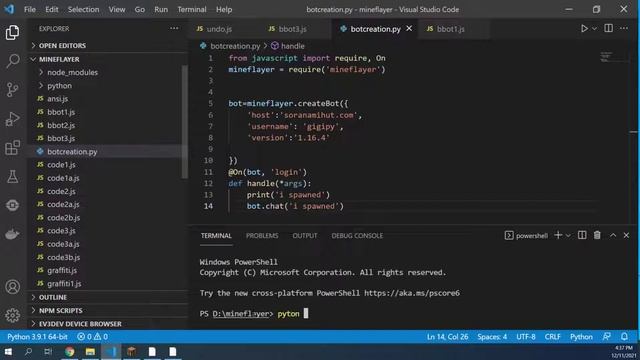Open the run button dropdown arrow
Screen dimensions: 640x360
tap(594, 29)
